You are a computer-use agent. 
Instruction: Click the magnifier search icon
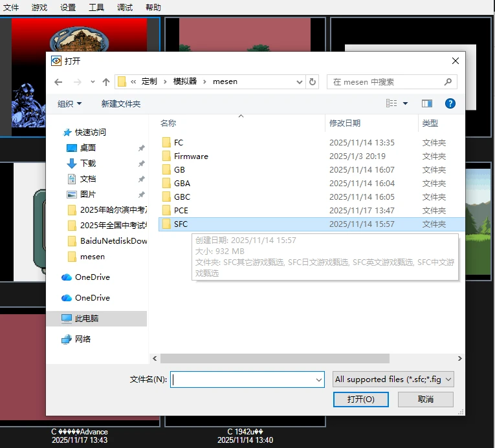pyautogui.click(x=448, y=82)
